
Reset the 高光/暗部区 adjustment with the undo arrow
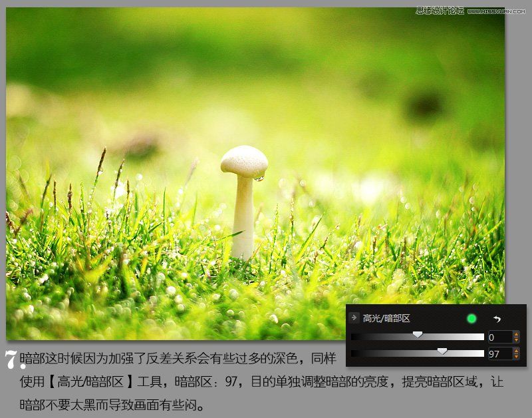click(x=497, y=319)
